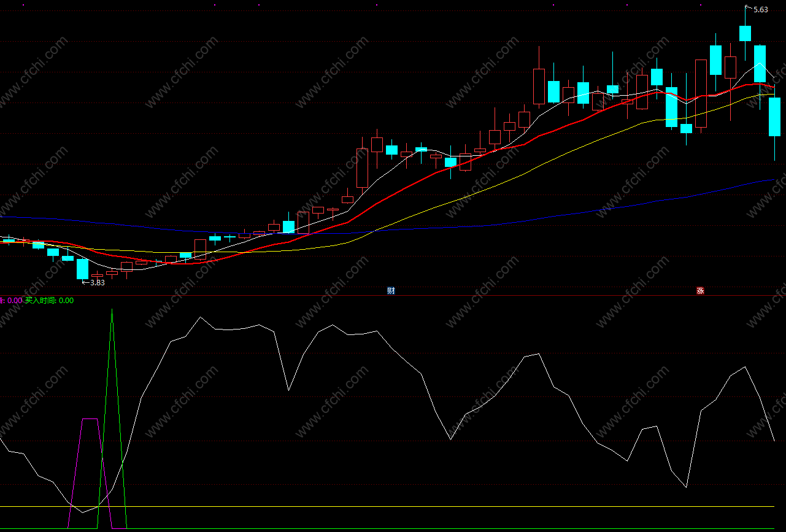Click the 财 financial info marker
Screen dimensions: 786x532
click(x=391, y=291)
